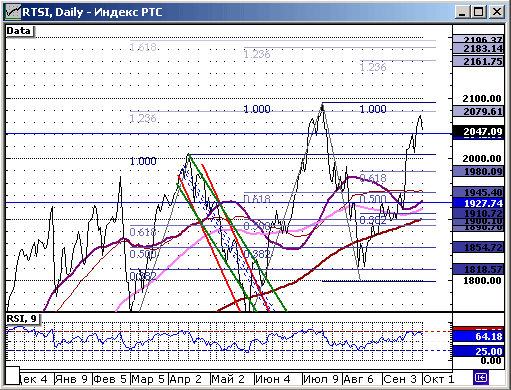Click the scroll-to-latest-bar icon beside the date axis
The width and height of the screenshot is (511, 390).
click(481, 378)
